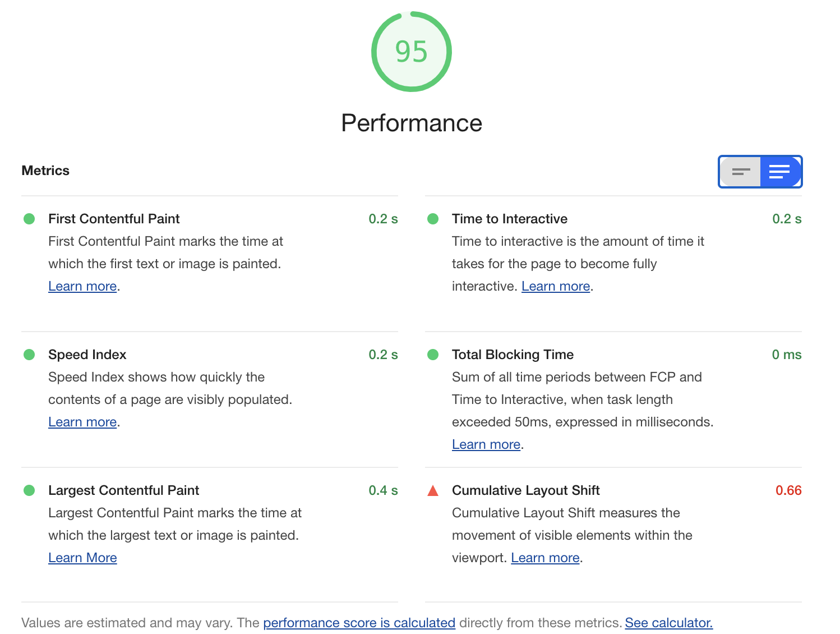Image resolution: width=840 pixels, height=634 pixels.
Task: Open Learn More for Largest Contentful Paint
Action: pos(82,558)
